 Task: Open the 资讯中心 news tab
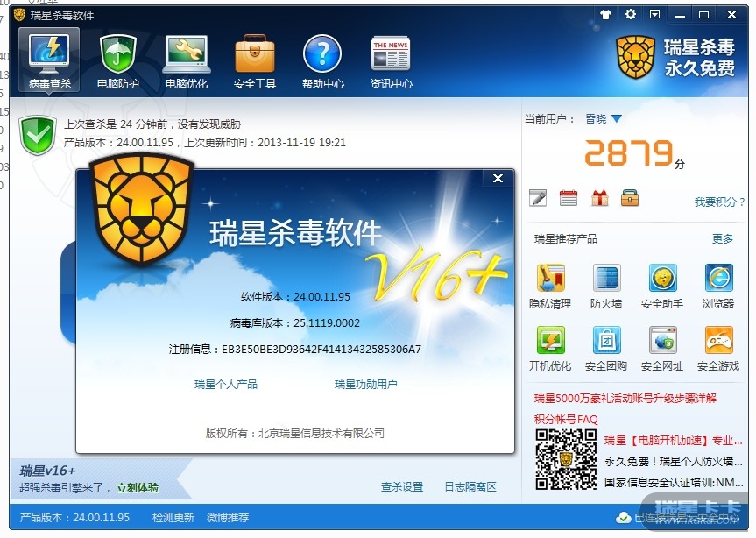pyautogui.click(x=391, y=61)
